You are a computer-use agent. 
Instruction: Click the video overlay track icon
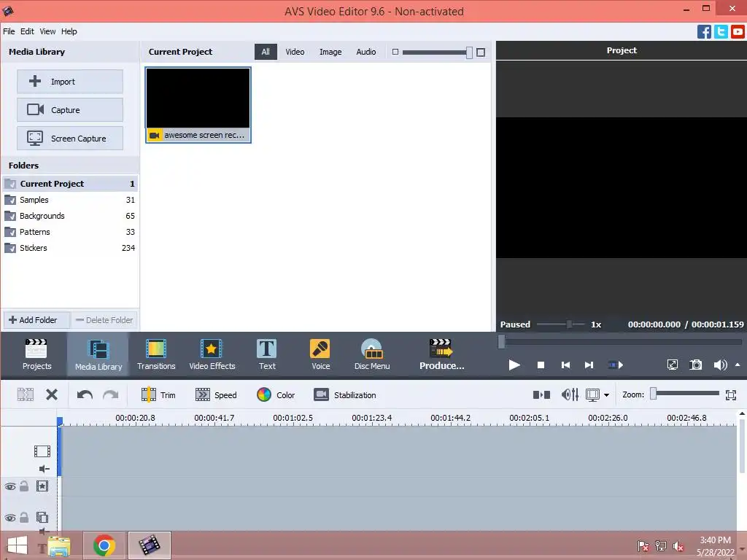tap(42, 517)
